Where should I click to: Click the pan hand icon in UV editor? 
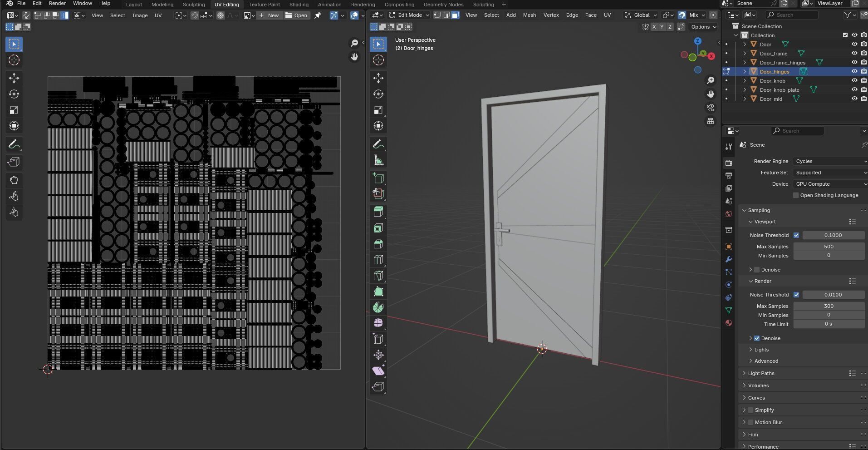point(354,57)
